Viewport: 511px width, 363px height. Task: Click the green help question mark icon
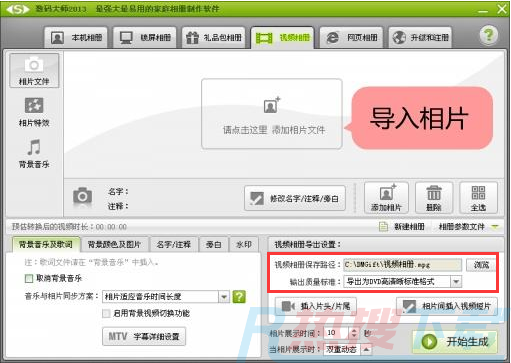489,35
